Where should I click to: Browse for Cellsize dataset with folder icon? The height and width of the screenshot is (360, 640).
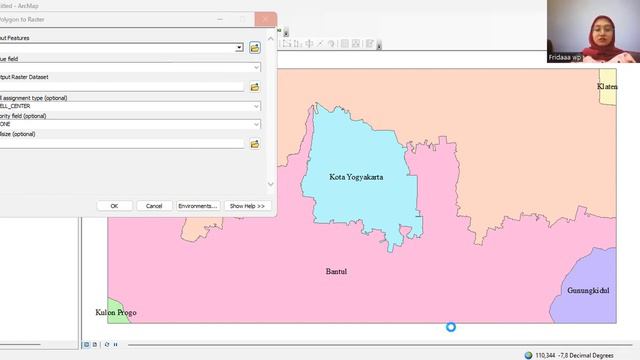pyautogui.click(x=255, y=144)
